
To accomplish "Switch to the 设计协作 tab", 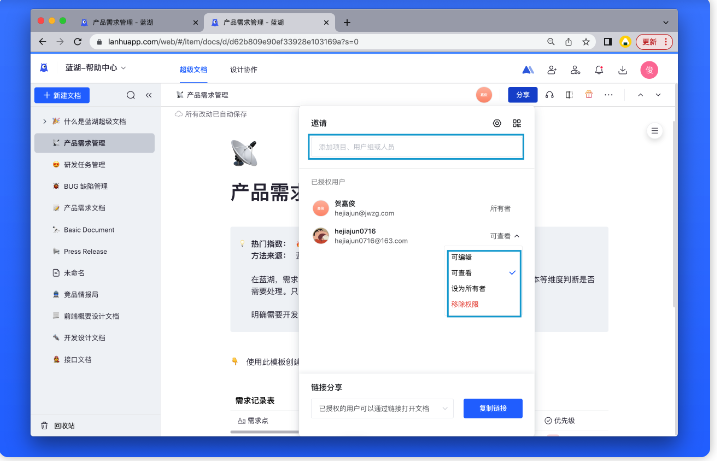I will tap(243, 69).
